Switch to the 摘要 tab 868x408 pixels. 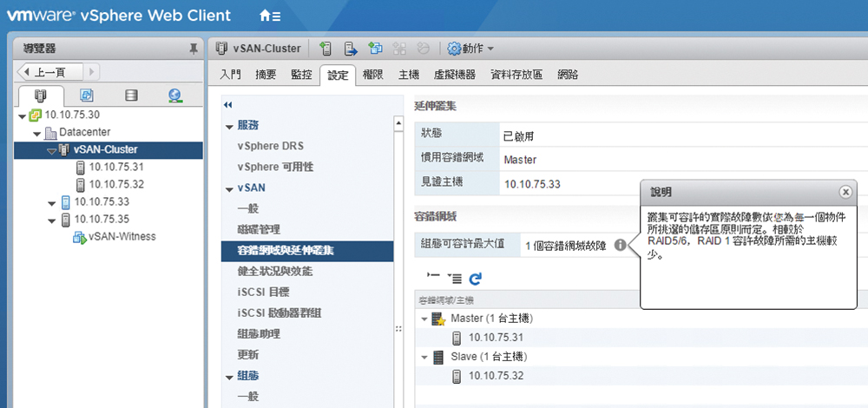(x=266, y=75)
